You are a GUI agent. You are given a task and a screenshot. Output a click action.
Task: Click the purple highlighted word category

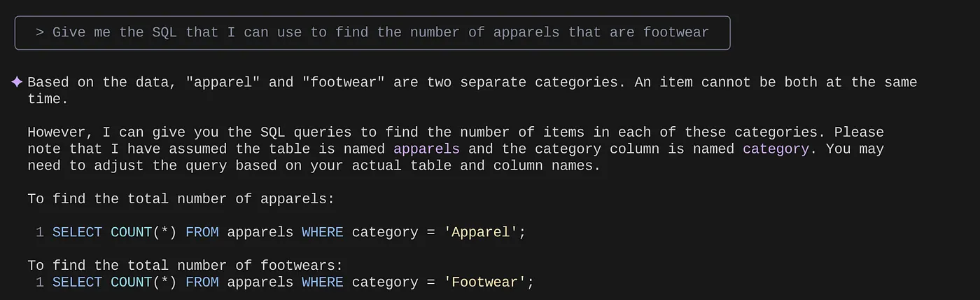pyautogui.click(x=776, y=149)
